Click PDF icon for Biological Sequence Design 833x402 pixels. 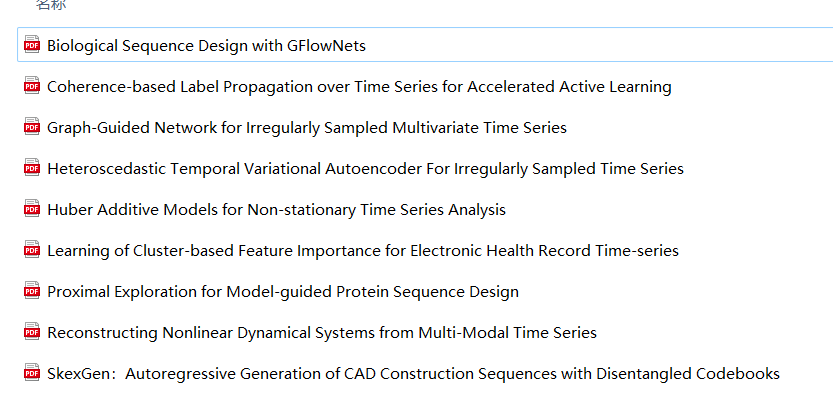click(32, 45)
